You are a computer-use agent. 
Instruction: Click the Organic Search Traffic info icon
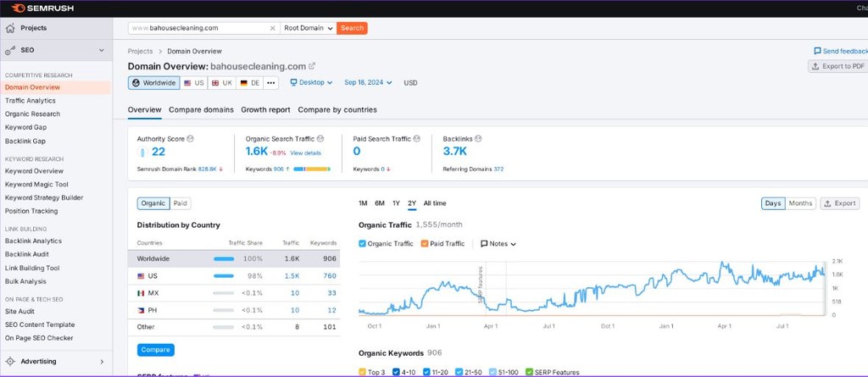(319, 138)
